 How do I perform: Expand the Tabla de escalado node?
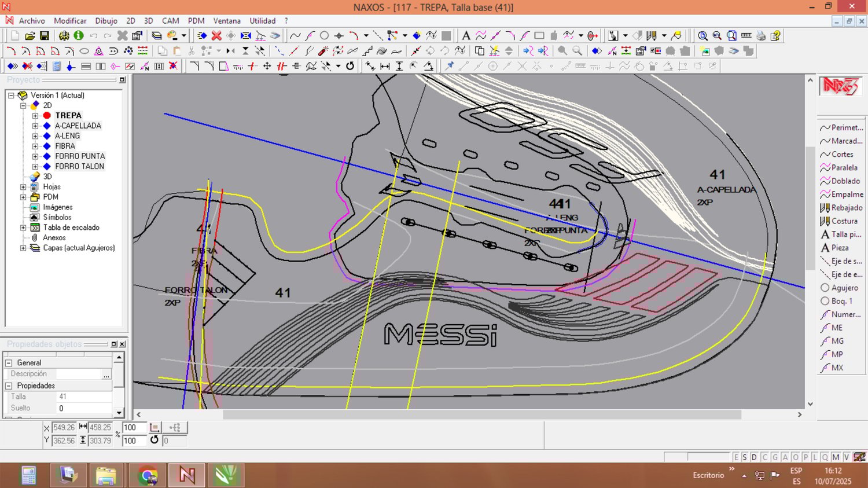point(23,228)
